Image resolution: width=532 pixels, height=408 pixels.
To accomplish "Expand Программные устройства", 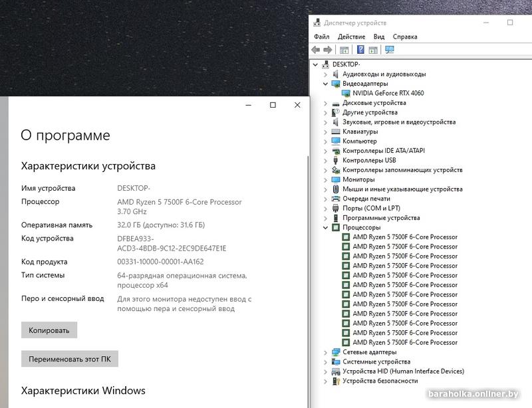I will 325,218.
